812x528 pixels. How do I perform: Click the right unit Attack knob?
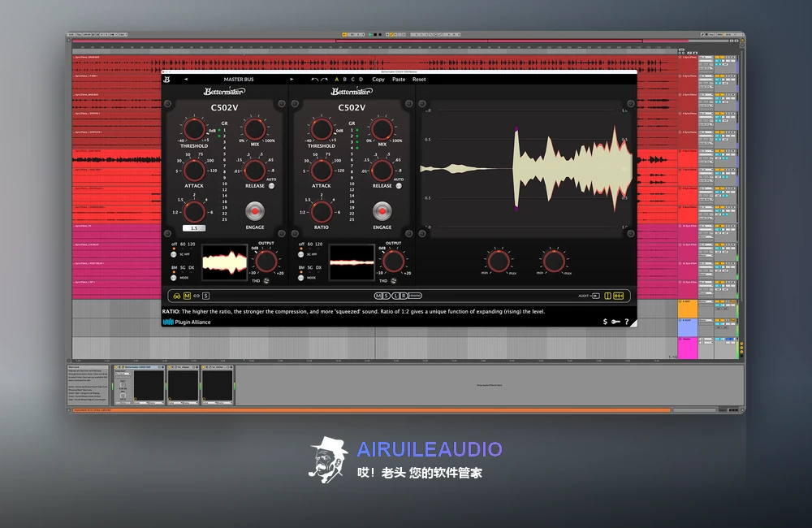pos(322,170)
